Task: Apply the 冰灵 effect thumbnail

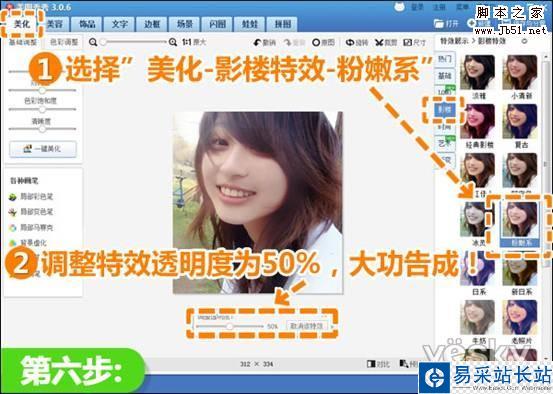Action: 478,219
